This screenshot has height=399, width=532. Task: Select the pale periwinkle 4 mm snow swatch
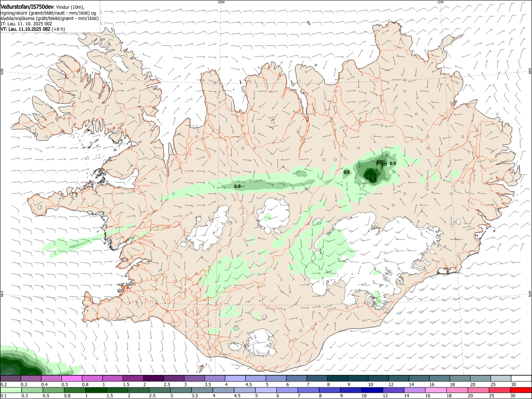pos(235,378)
